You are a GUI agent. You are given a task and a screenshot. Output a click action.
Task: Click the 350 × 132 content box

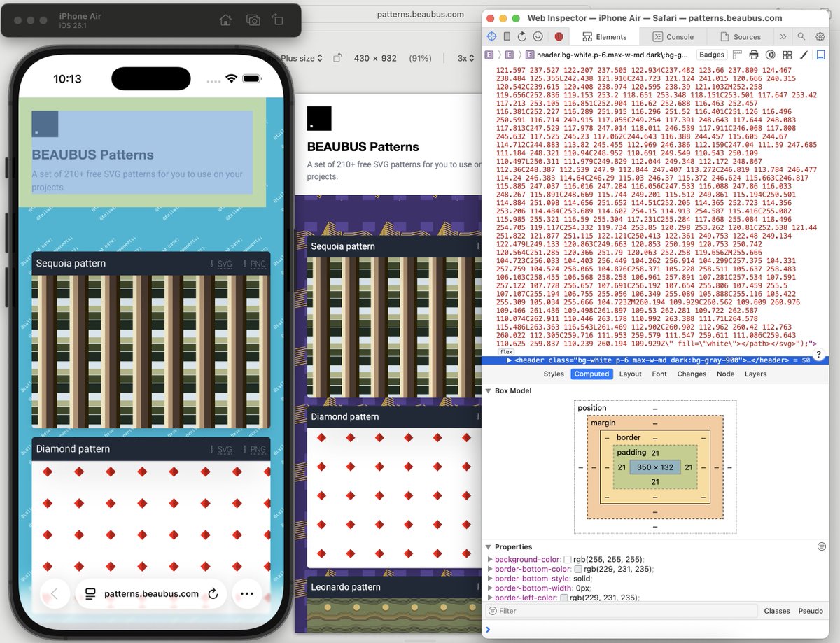655,467
